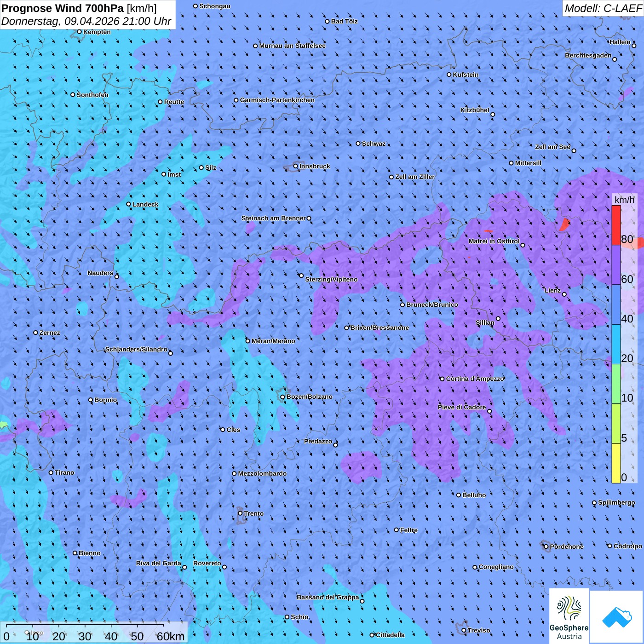The height and width of the screenshot is (644, 644).
Task: Click the 'Pieve di Cadore' label
Action: (x=462, y=407)
